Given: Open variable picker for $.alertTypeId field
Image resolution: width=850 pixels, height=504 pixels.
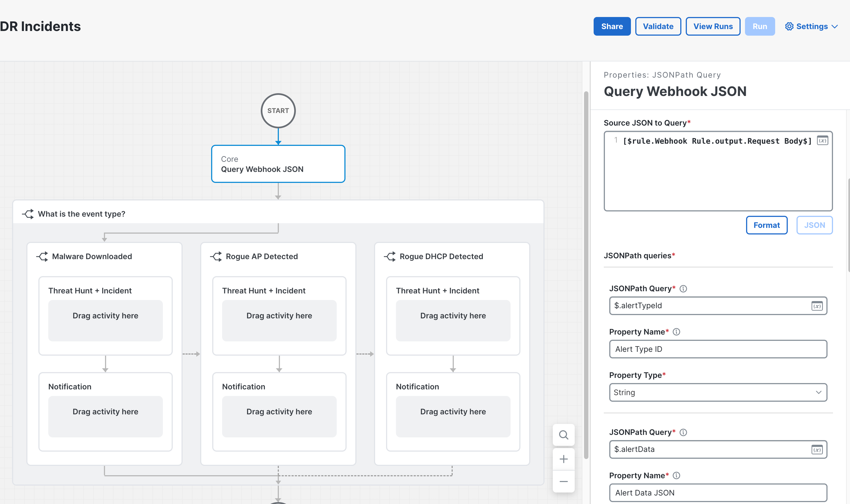Looking at the screenshot, I should pyautogui.click(x=817, y=306).
